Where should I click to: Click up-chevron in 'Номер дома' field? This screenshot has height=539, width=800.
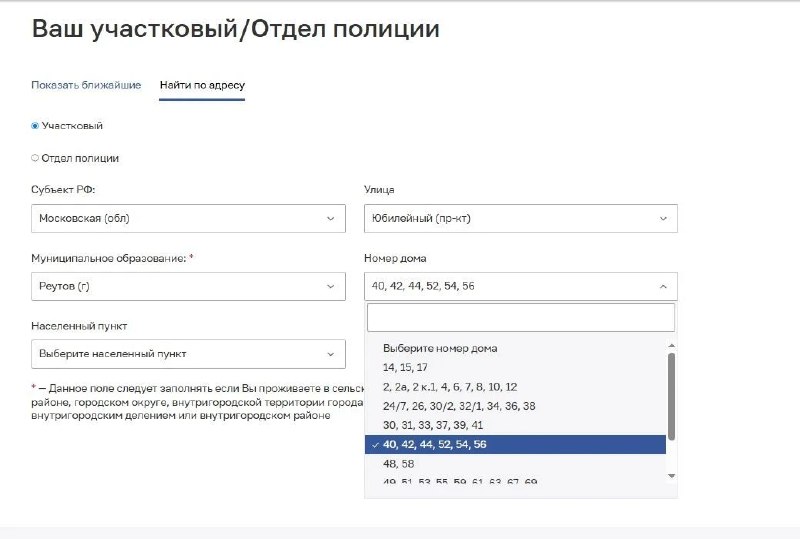coord(663,286)
